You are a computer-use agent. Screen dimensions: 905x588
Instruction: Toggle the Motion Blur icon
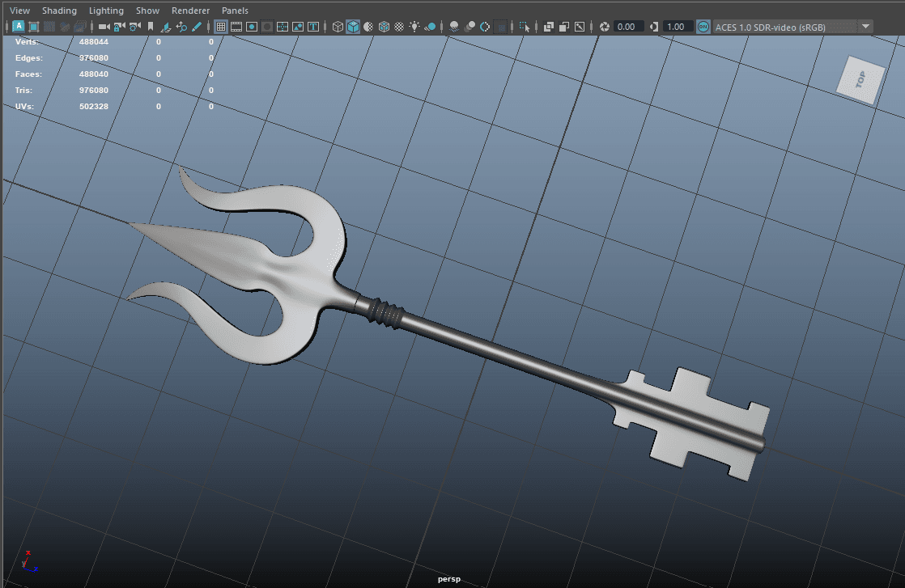click(x=469, y=27)
